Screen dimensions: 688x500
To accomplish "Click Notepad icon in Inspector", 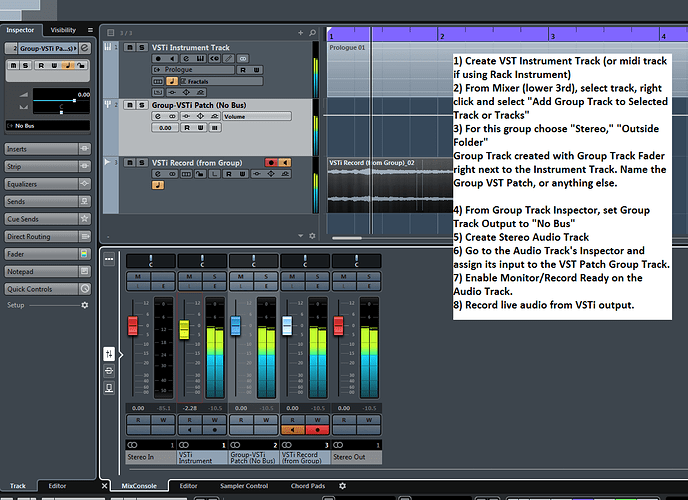I will tap(85, 271).
